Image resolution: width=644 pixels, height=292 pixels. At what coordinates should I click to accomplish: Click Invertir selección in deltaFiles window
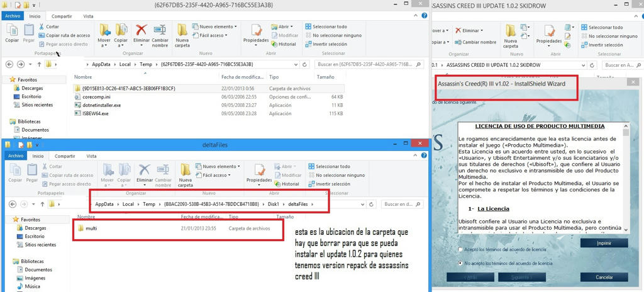point(330,184)
